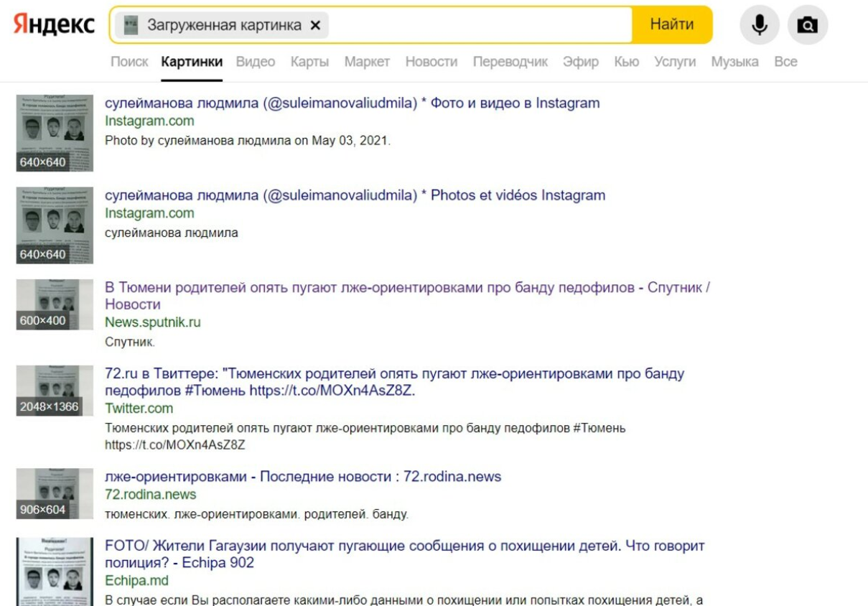Select the Картинки tab

(x=192, y=62)
